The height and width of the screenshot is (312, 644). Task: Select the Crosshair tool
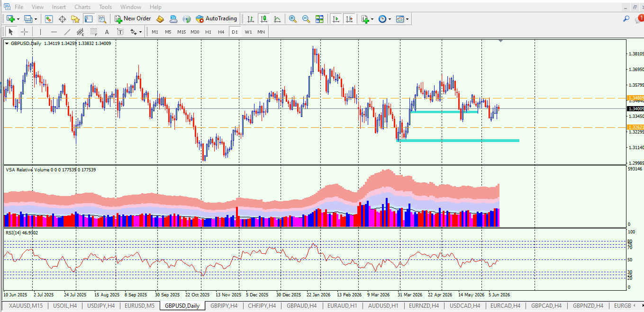point(24,32)
